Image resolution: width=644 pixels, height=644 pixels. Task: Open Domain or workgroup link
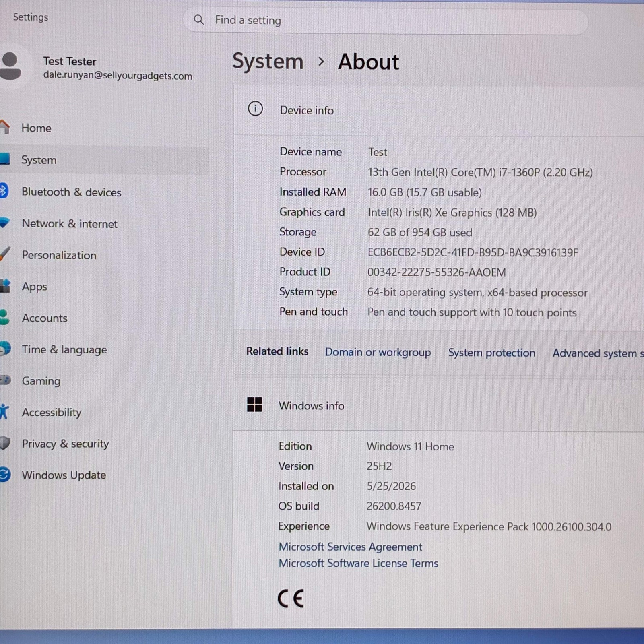coord(378,352)
